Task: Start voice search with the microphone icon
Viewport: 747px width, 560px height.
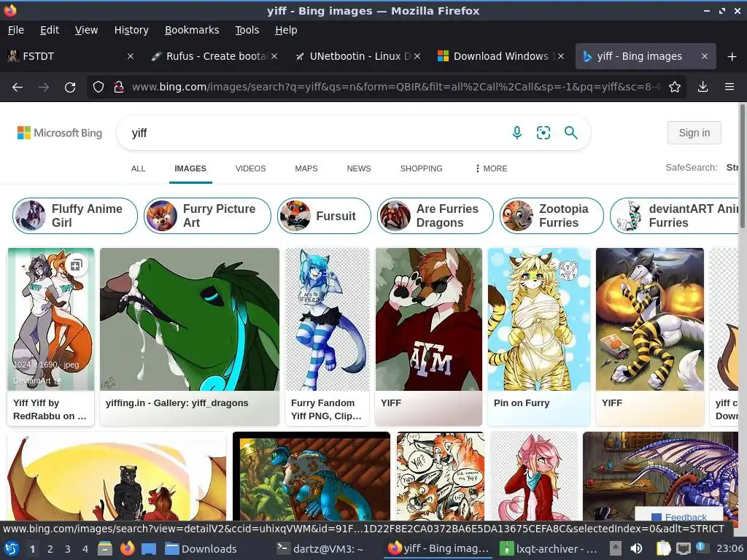Action: click(x=517, y=133)
